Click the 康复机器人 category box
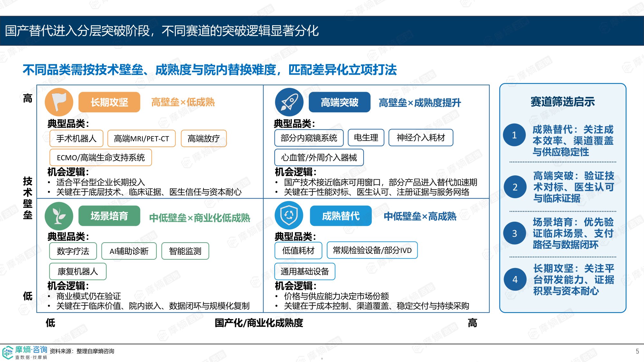The height and width of the screenshot is (362, 644). pos(78,271)
